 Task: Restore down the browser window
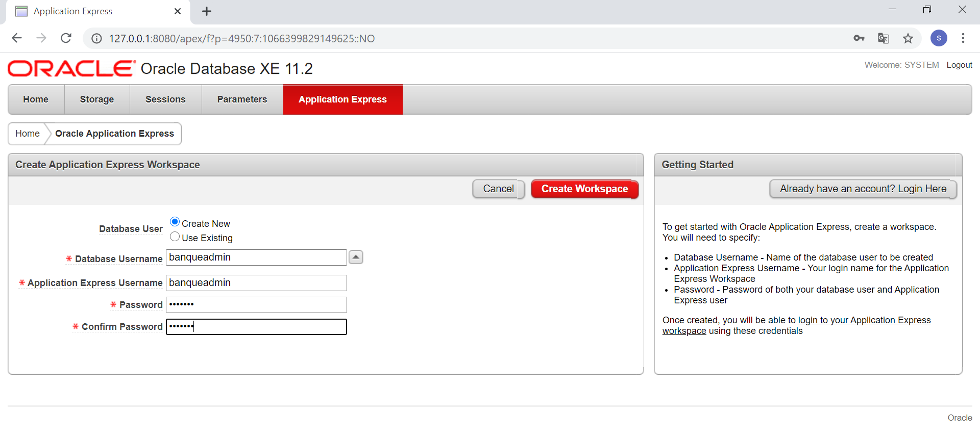coord(927,9)
